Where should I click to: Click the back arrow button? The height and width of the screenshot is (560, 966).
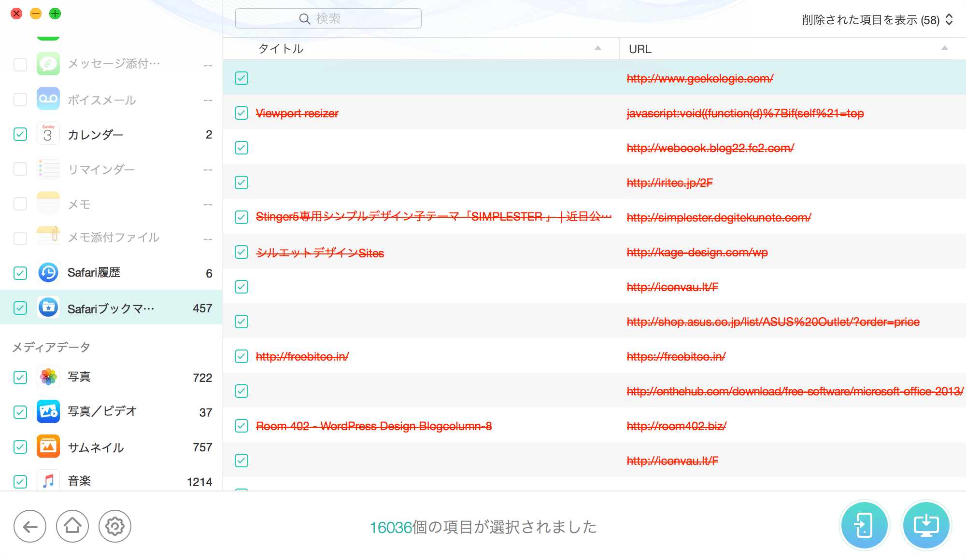(x=30, y=526)
